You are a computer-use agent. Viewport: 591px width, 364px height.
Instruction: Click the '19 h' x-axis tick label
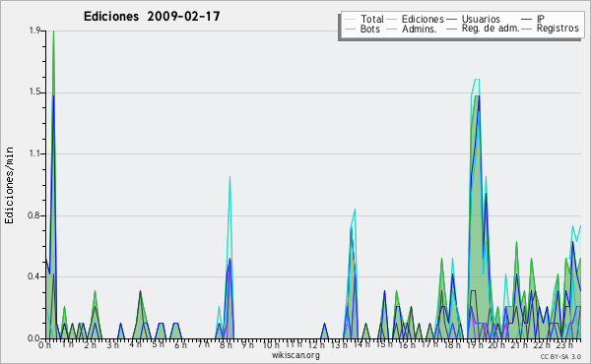(475, 344)
